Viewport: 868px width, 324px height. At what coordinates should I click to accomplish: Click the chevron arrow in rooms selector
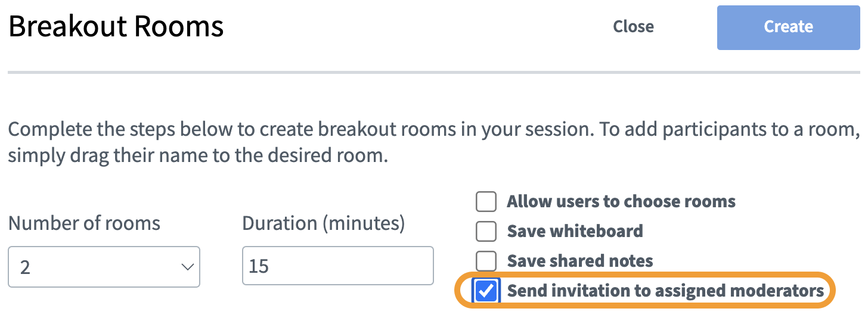pyautogui.click(x=187, y=267)
